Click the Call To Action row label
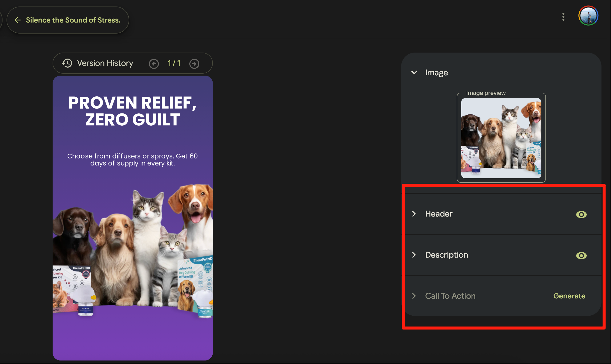 click(x=450, y=296)
